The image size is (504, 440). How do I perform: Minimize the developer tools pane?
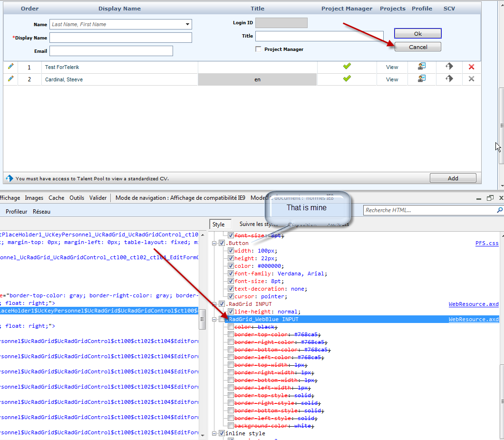coord(479,198)
